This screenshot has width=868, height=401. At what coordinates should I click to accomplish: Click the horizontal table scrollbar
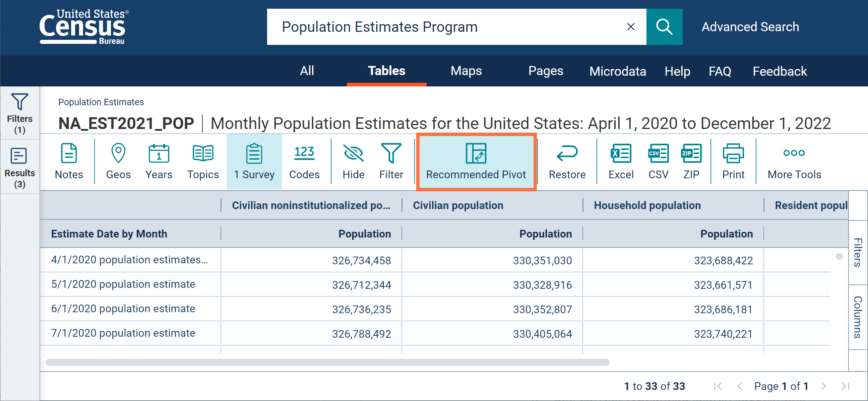[327, 362]
